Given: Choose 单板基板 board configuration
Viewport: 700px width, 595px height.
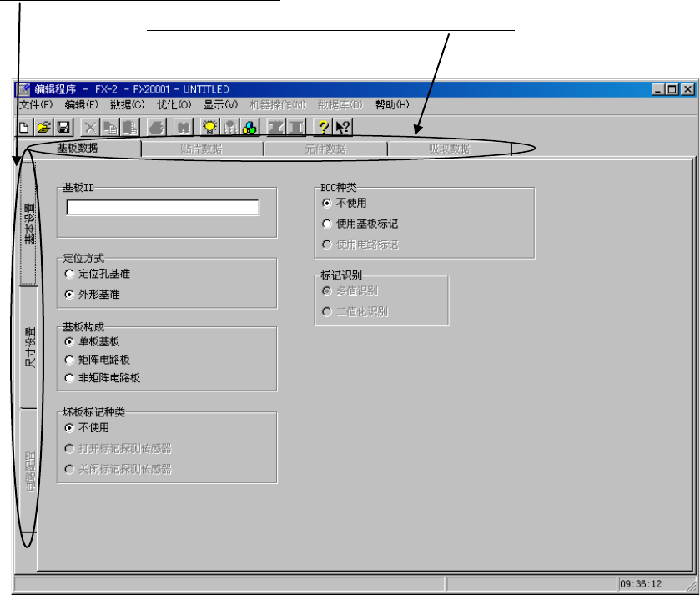Looking at the screenshot, I should 69,342.
